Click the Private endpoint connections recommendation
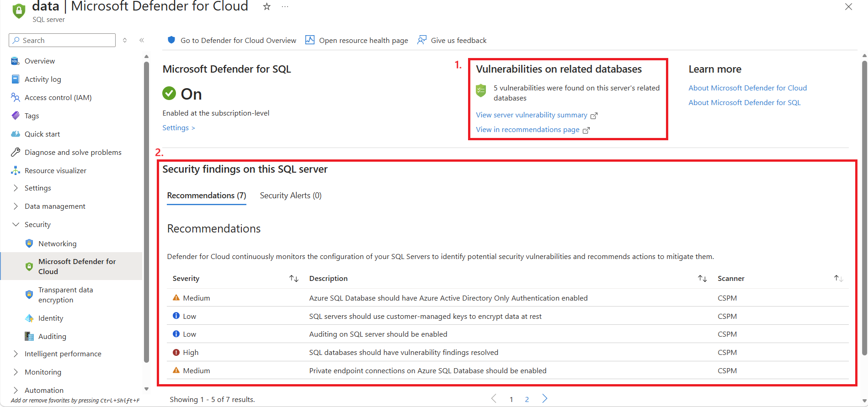The height and width of the screenshot is (407, 868). point(428,371)
